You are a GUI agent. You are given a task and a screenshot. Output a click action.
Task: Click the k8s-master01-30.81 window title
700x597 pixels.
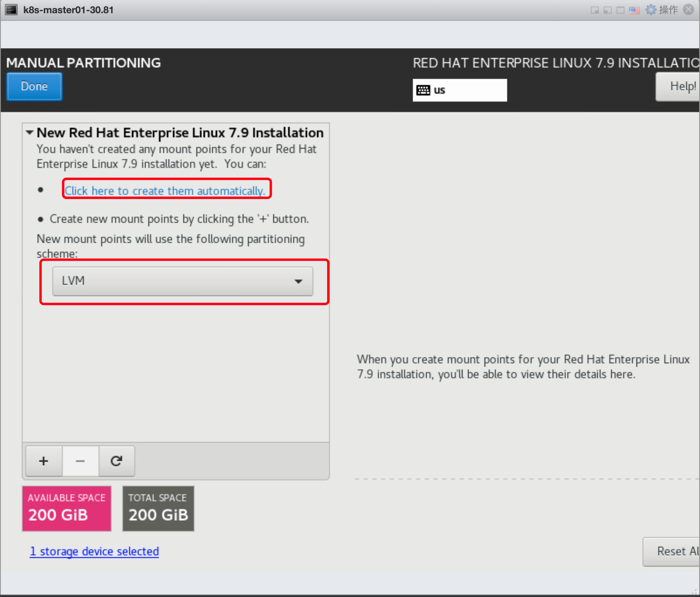coord(68,10)
